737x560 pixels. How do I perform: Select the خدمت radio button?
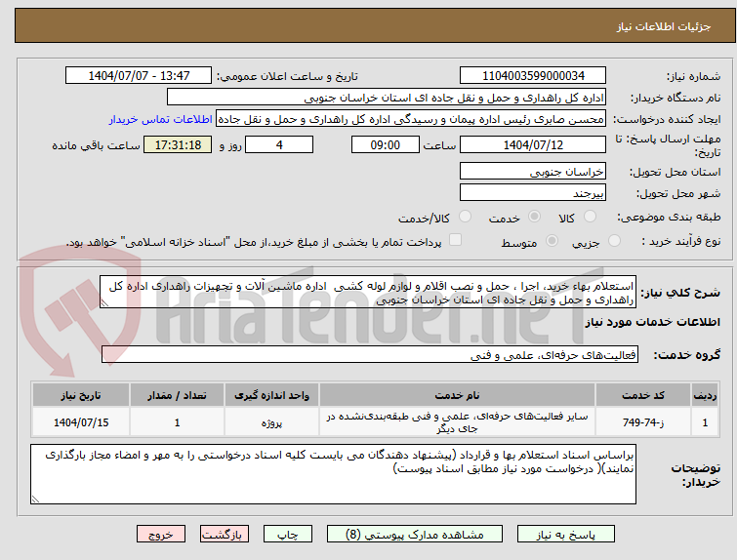tap(534, 217)
